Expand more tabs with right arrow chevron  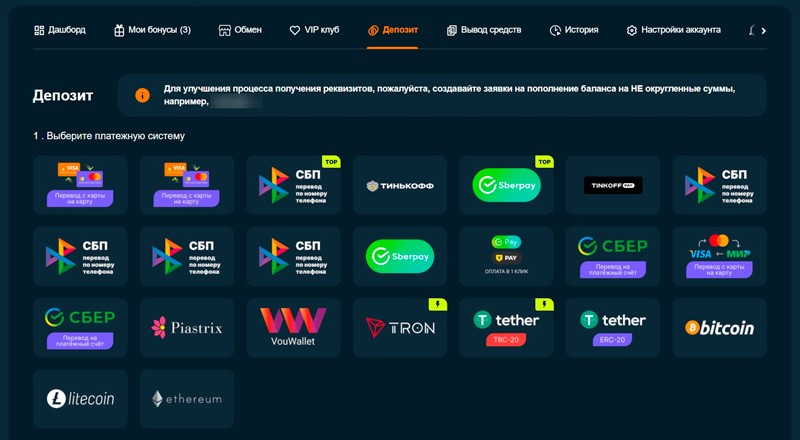click(763, 31)
